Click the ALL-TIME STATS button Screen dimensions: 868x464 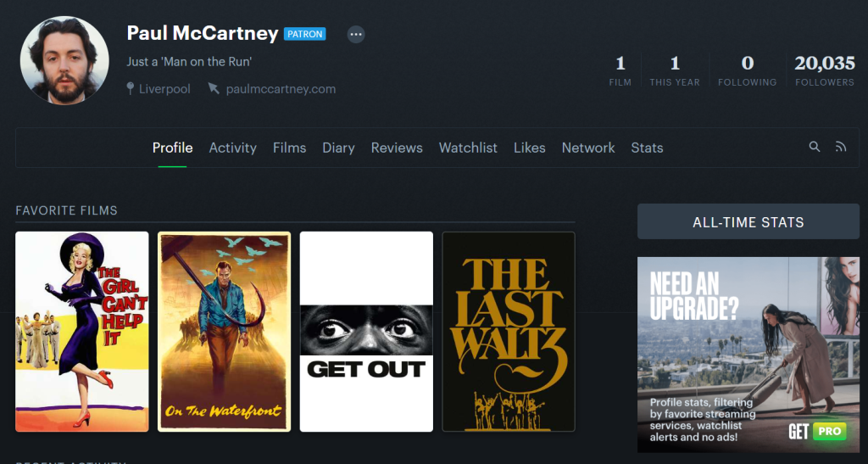pos(748,222)
